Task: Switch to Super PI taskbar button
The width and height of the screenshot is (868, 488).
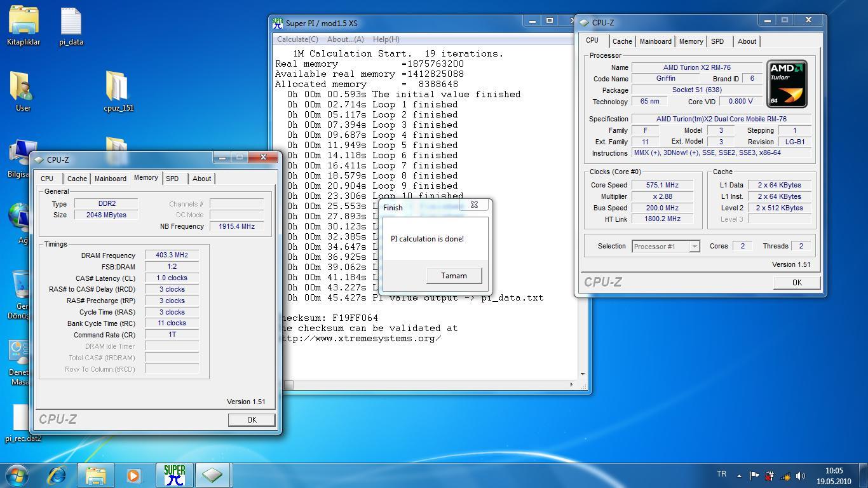Action: (x=174, y=475)
